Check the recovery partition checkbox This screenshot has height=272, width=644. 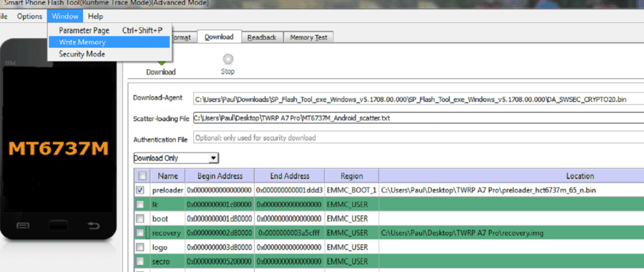click(x=140, y=233)
